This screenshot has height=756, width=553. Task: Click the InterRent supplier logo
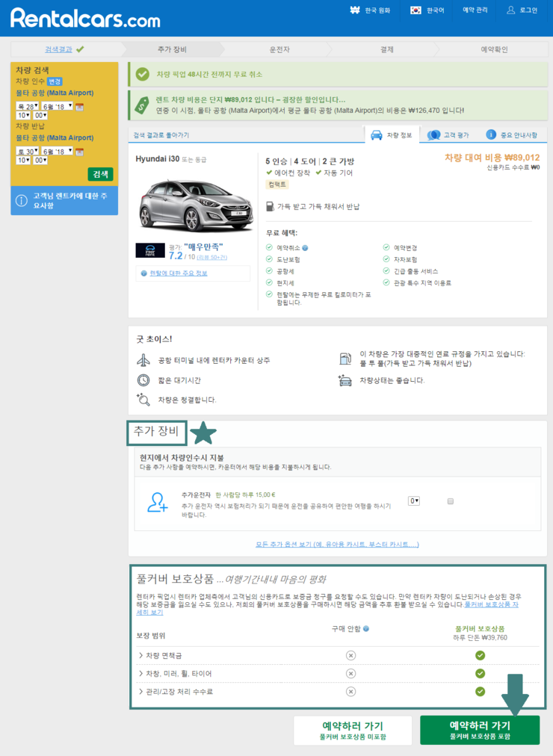pyautogui.click(x=150, y=250)
